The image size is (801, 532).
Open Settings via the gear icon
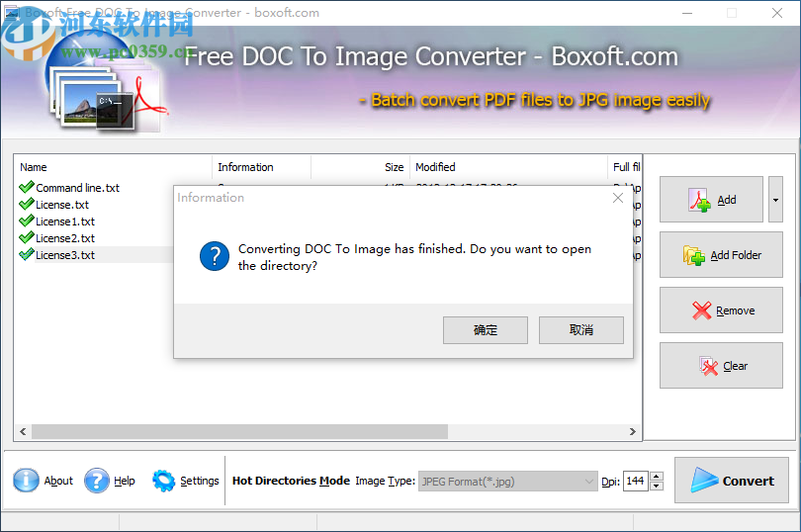click(163, 481)
